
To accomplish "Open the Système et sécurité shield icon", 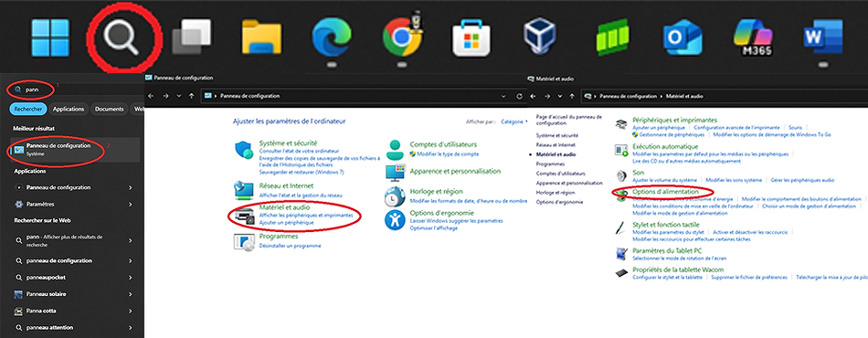I will click(244, 151).
